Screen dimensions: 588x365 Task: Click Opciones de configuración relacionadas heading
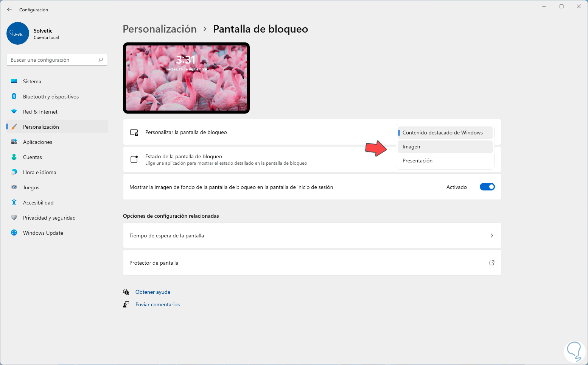point(171,216)
